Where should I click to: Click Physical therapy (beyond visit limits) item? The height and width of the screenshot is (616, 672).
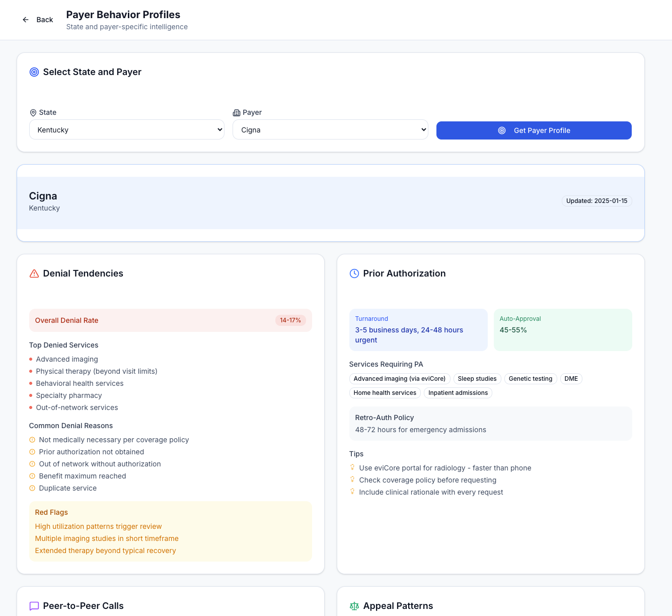(x=97, y=371)
